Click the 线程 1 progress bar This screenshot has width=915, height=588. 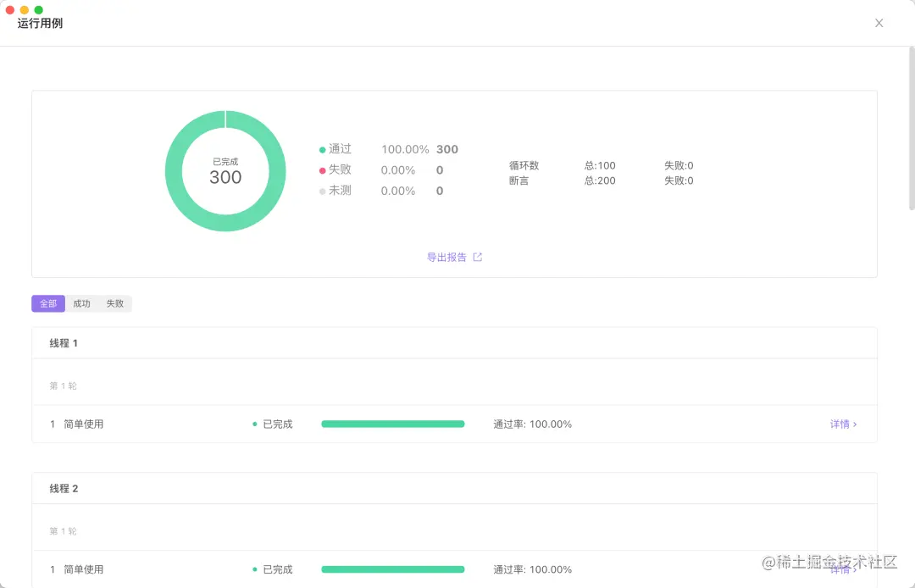(x=393, y=424)
